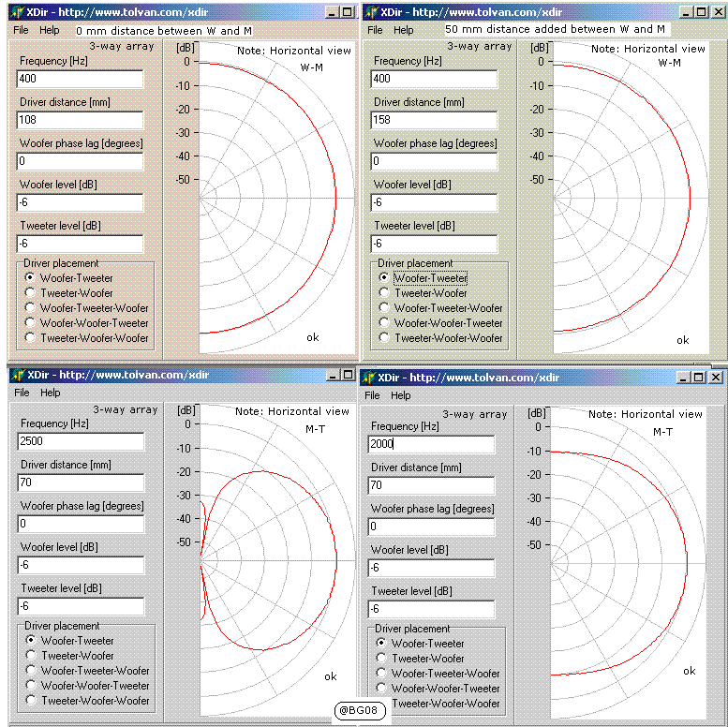Open File menu in the 2000 Hz window
Image resolution: width=728 pixels, height=727 pixels.
[372, 395]
